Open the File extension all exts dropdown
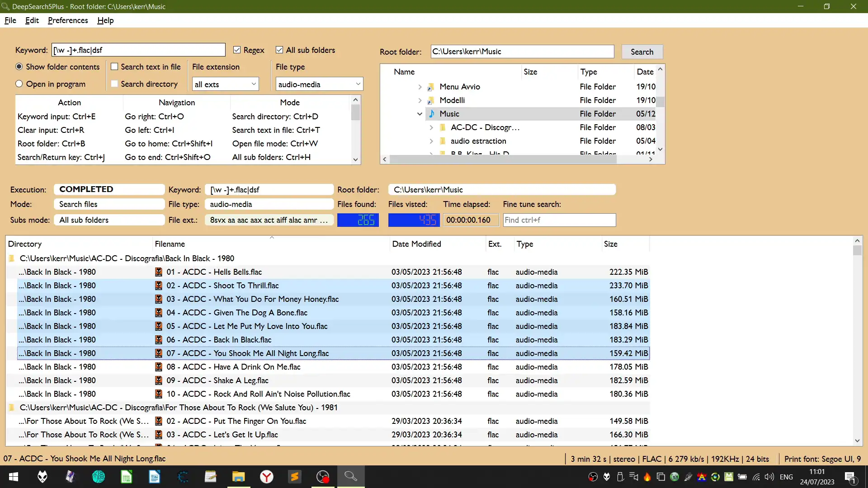This screenshot has height=488, width=868. [x=225, y=84]
